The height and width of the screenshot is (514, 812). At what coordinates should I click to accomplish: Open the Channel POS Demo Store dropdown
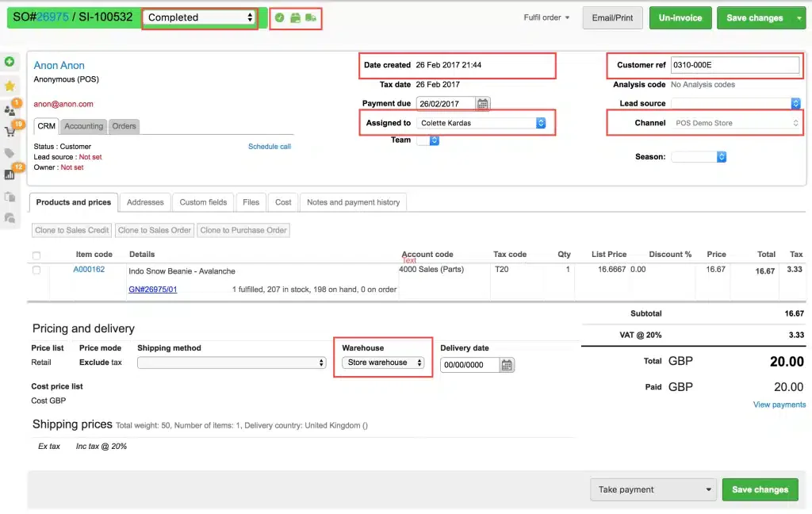pos(736,123)
